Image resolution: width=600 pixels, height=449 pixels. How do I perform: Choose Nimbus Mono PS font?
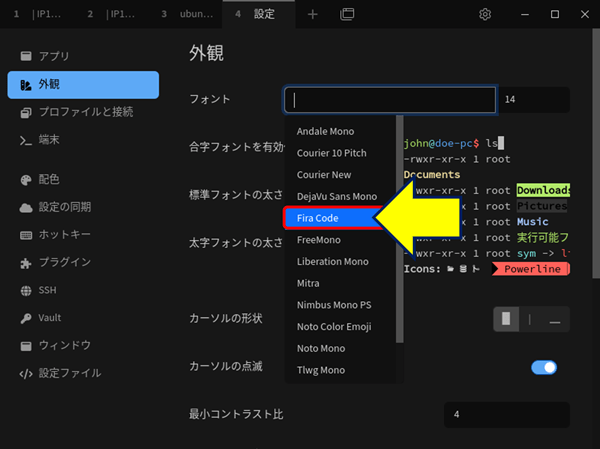click(340, 305)
